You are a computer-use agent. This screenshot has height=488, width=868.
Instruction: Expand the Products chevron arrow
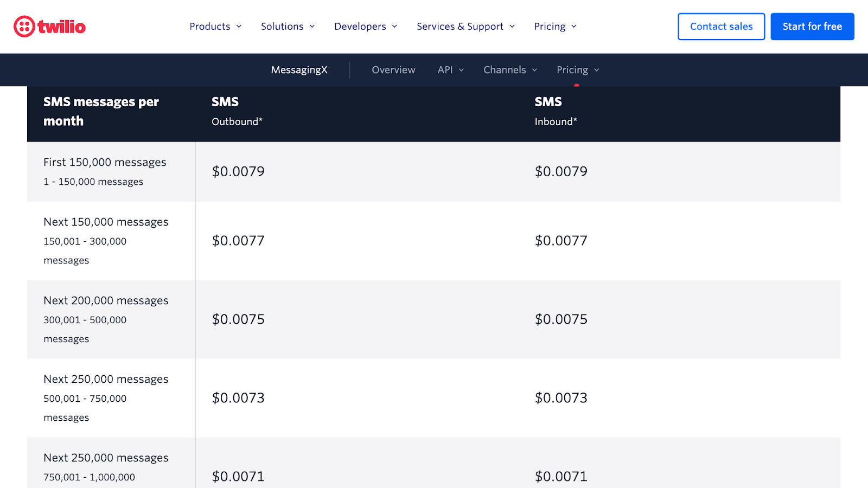tap(239, 27)
